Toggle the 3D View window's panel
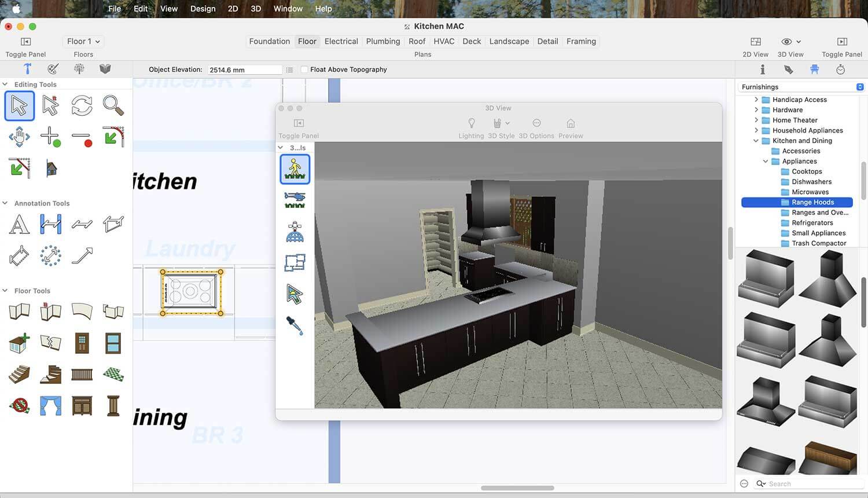868x498 pixels. [x=299, y=123]
